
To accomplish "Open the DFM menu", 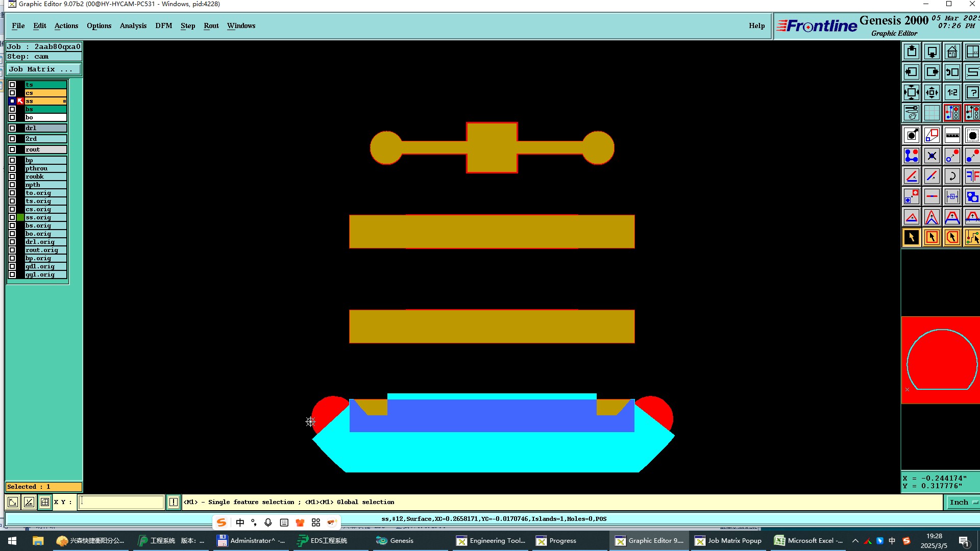I will [163, 26].
